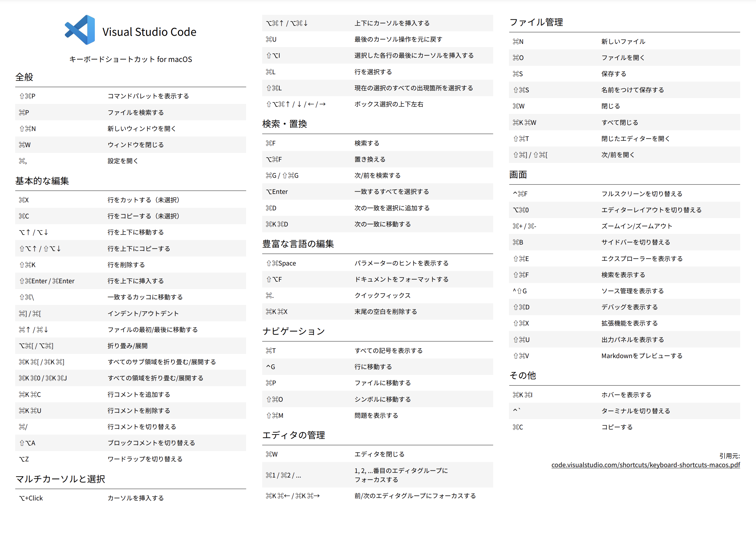Image resolution: width=756 pixels, height=533 pixels.
Task: Click 'Markdownをプレビューする' text
Action: click(642, 356)
